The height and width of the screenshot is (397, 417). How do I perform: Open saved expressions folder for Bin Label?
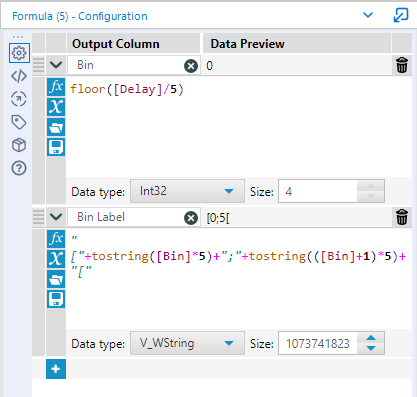point(56,279)
